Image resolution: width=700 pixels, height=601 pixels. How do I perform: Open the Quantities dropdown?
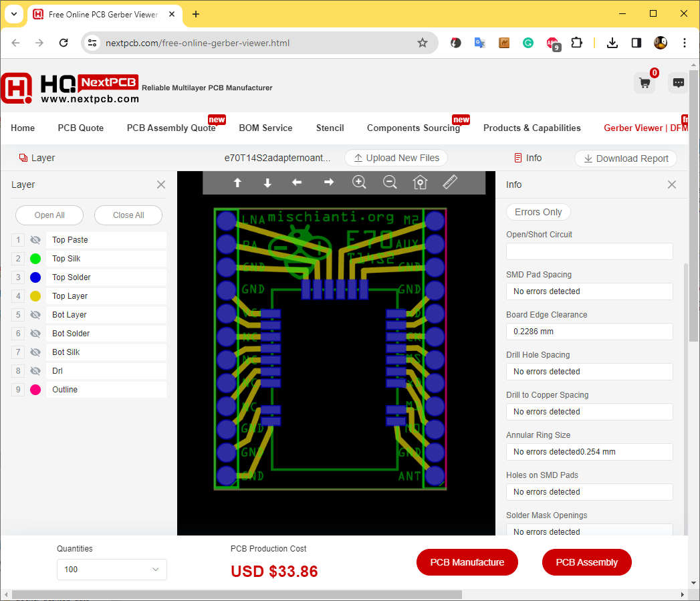(x=111, y=570)
